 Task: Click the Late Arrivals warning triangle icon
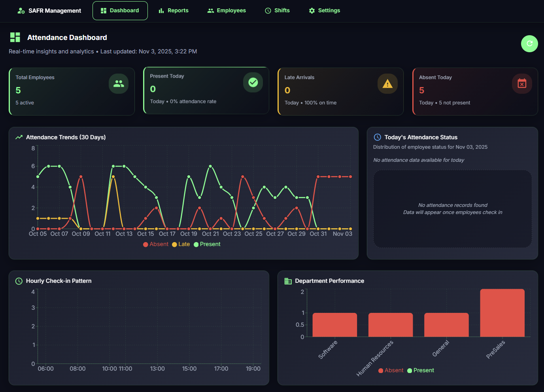pos(387,83)
